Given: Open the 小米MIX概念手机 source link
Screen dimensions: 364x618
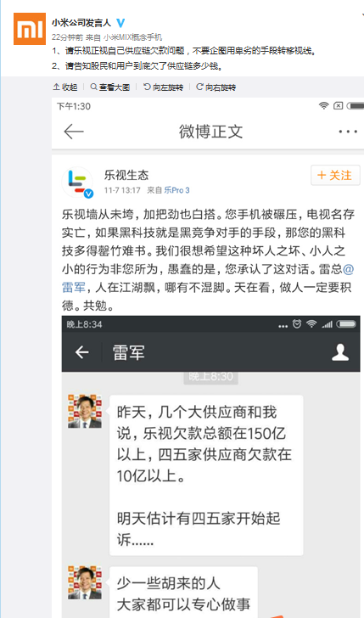Looking at the screenshot, I should [x=132, y=37].
